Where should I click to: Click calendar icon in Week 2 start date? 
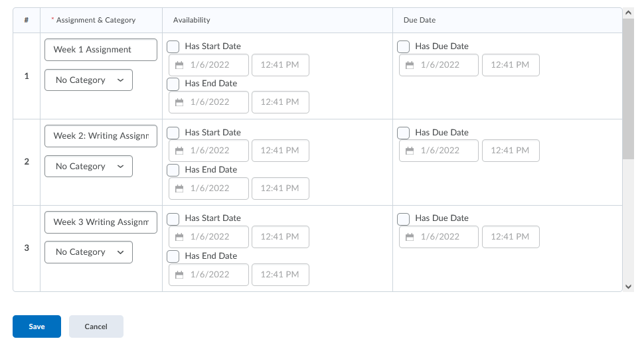tap(179, 151)
